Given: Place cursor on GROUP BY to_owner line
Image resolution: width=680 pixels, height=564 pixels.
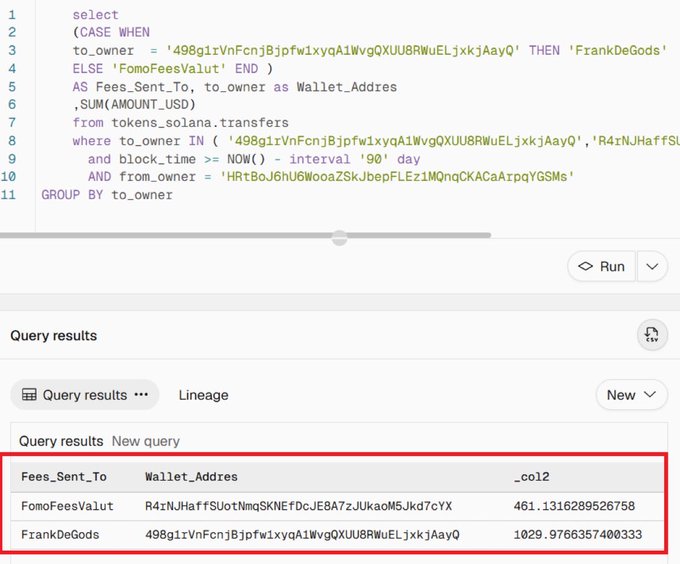Looking at the screenshot, I should tap(107, 195).
